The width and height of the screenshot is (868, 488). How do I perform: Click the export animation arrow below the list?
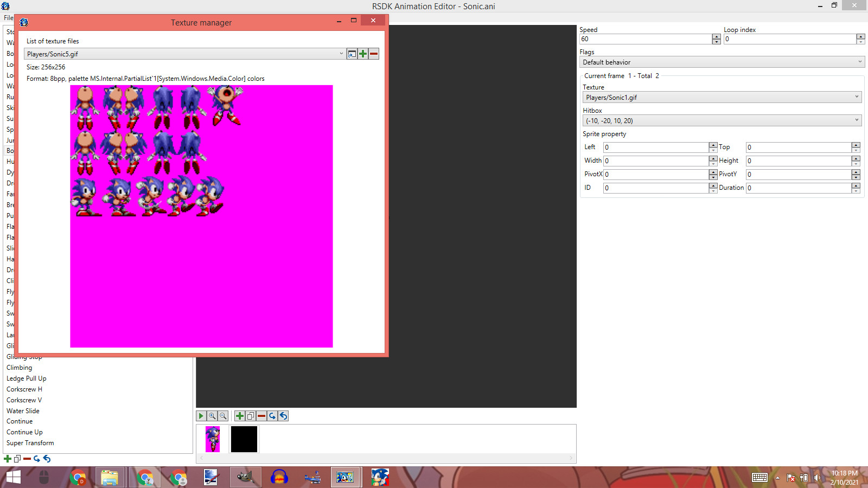(47, 459)
